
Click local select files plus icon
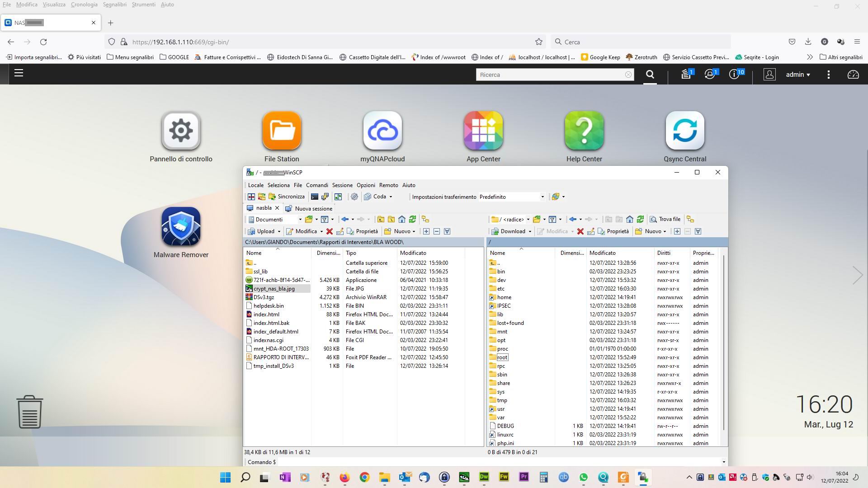426,231
